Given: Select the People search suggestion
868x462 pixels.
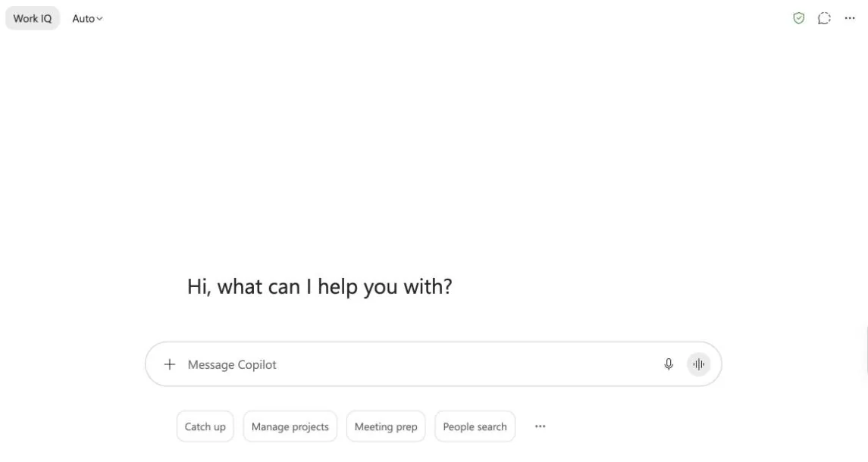Looking at the screenshot, I should pyautogui.click(x=475, y=426).
